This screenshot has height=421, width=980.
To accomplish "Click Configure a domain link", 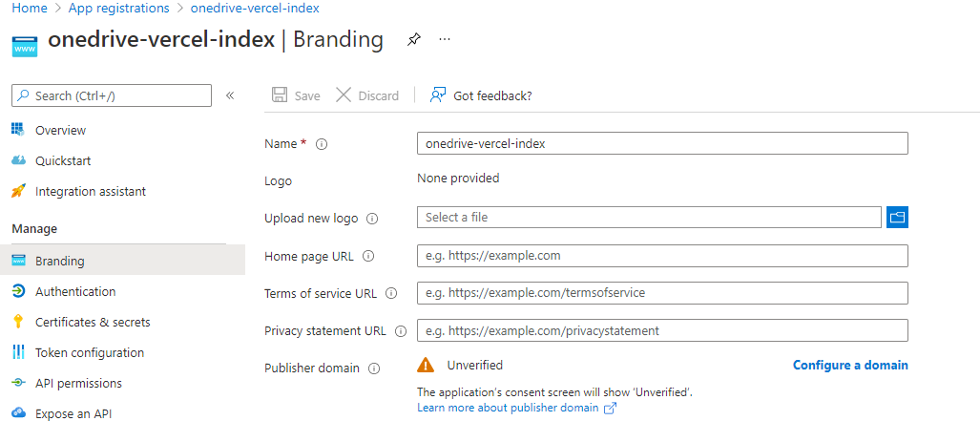I will 850,365.
